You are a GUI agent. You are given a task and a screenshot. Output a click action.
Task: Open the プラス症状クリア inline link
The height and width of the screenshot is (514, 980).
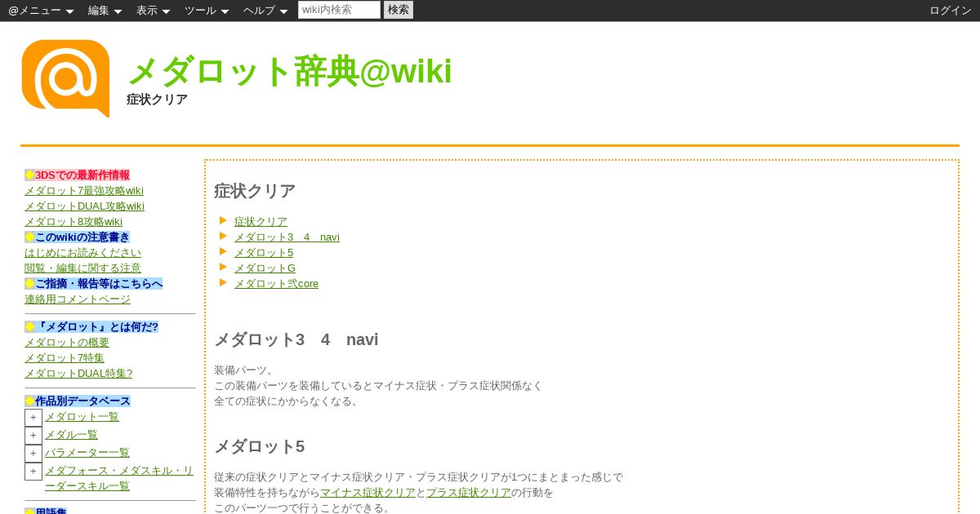click(469, 493)
